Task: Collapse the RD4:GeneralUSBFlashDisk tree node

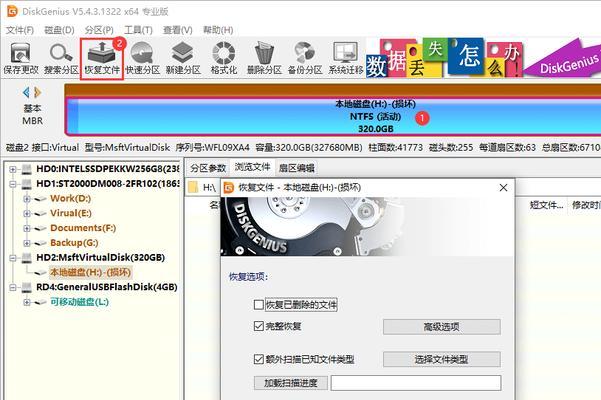Action: [13, 287]
